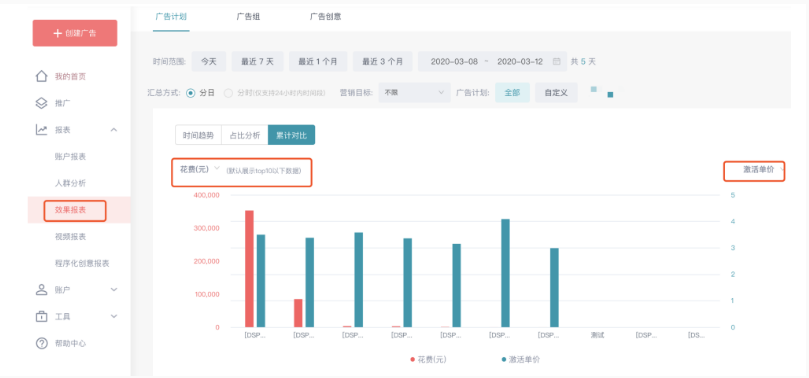This screenshot has height=378, width=809.
Task: Switch to 累计对比 view
Action: pos(292,135)
